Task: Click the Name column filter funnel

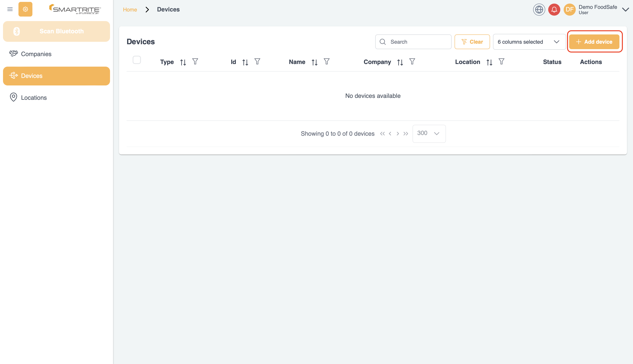Action: 326,62
